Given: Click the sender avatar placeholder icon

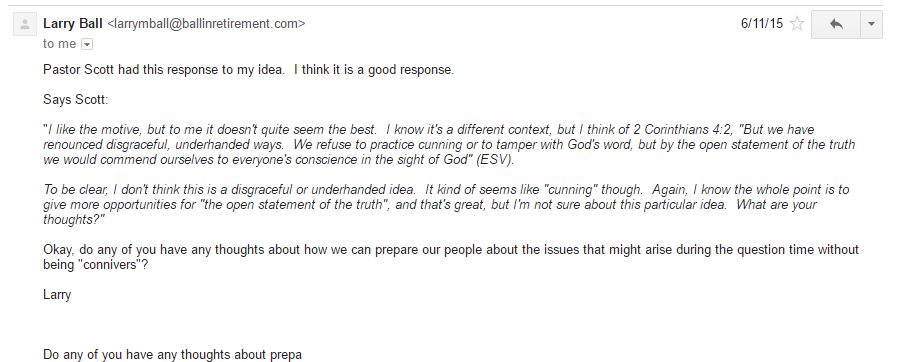Looking at the screenshot, I should click(25, 25).
